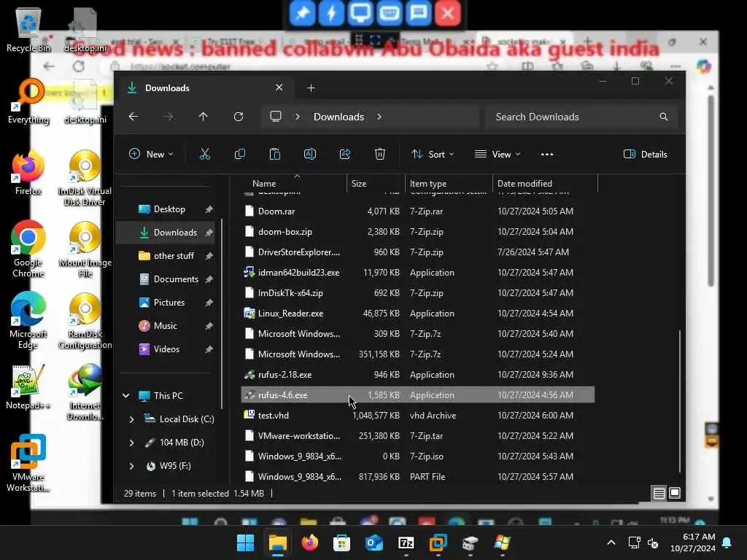
Task: Collapse the This PC tree node
Action: tap(125, 396)
